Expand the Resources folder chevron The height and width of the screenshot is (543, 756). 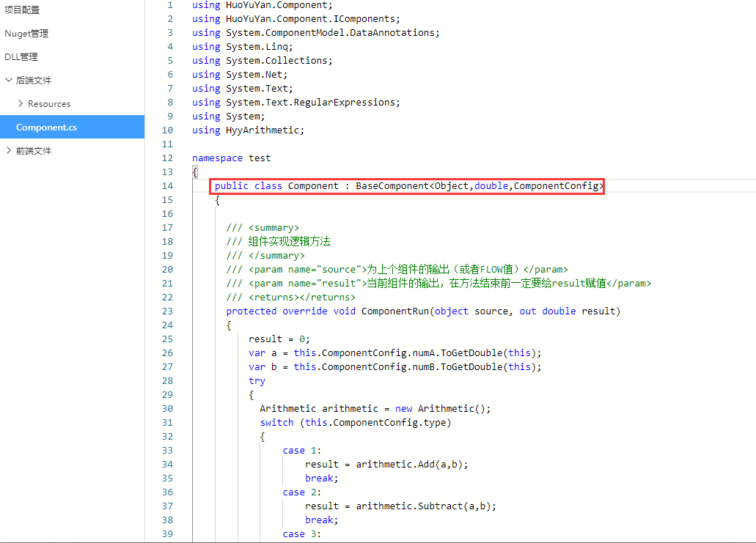(20, 104)
